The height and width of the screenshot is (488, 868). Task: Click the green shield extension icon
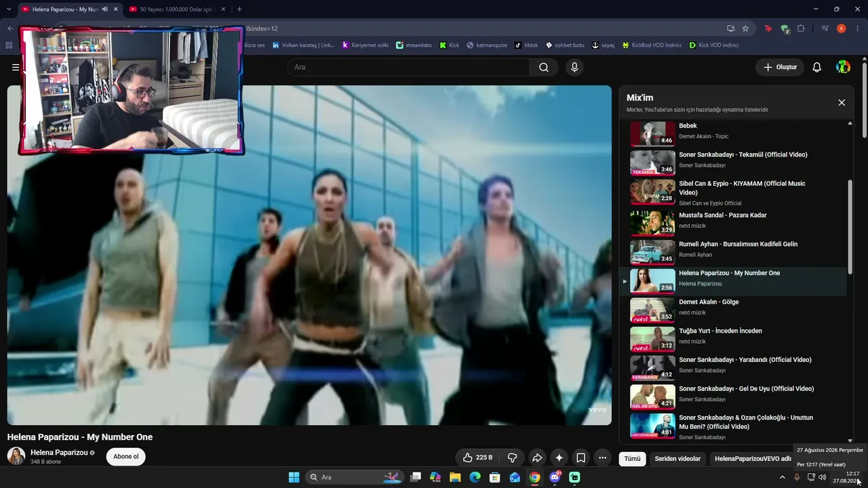click(x=785, y=28)
